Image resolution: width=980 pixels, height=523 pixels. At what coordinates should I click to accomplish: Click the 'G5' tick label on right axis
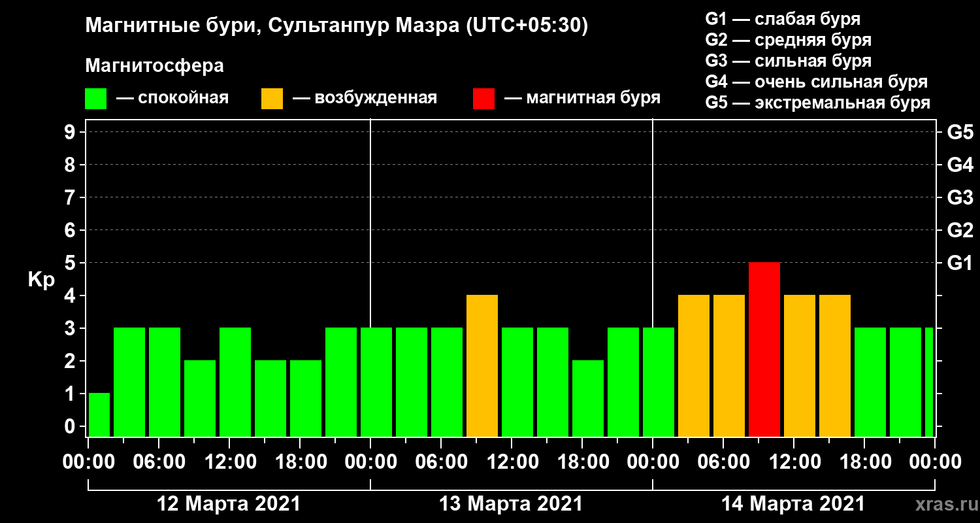coord(960,132)
